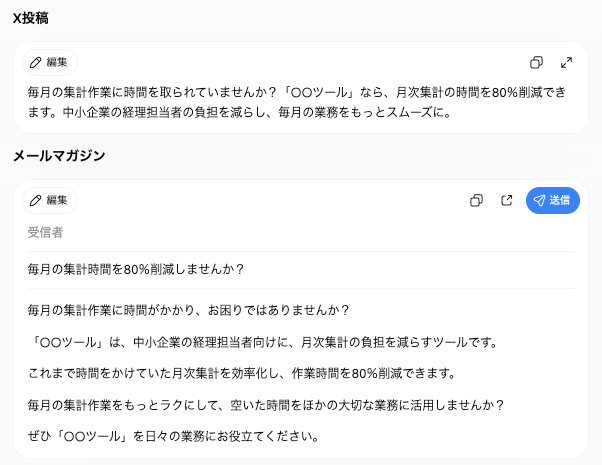This screenshot has width=602, height=465.
Task: Click the メールマガジン section heading
Action: pos(59,156)
